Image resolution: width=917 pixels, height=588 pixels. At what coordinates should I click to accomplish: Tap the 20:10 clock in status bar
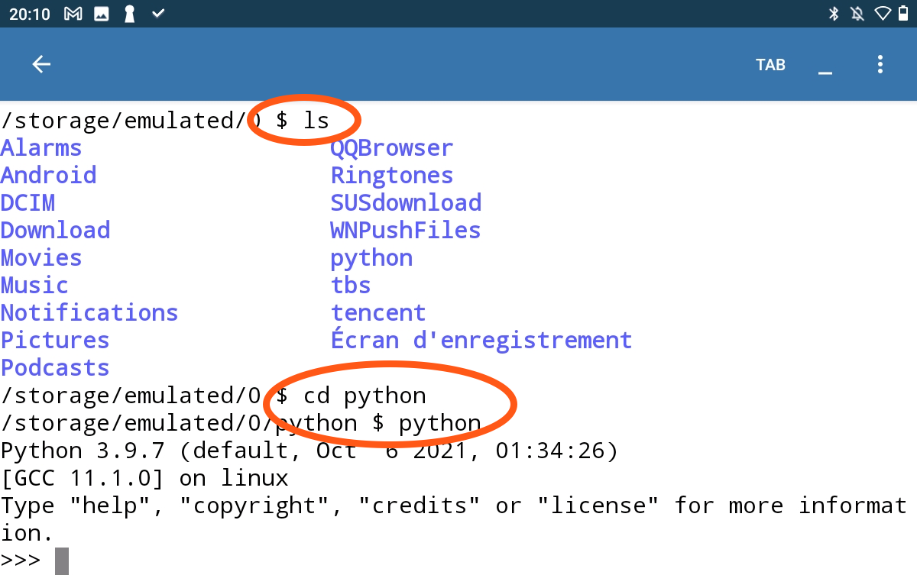29,14
